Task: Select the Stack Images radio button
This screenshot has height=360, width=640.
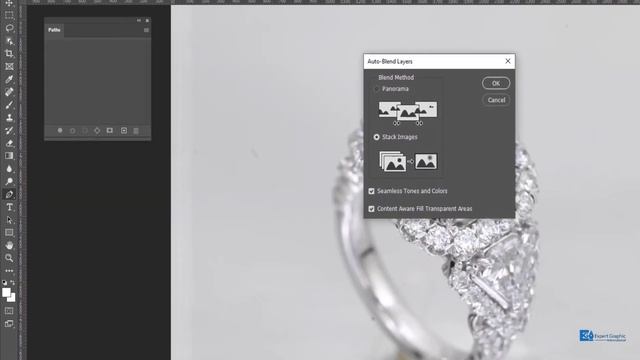Action: pos(376,137)
